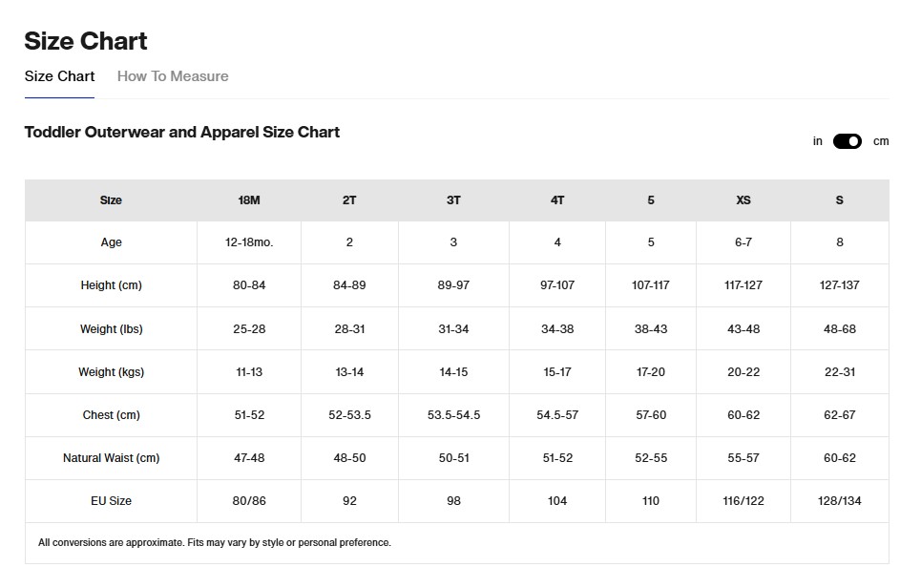Select the Weight (lbs) row label
The image size is (921, 588).
[111, 329]
